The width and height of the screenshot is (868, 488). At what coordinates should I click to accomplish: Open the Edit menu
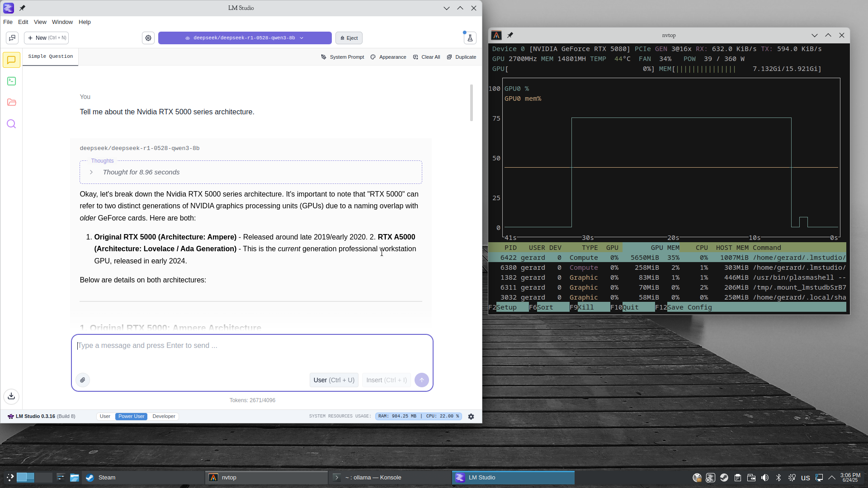pos(23,22)
